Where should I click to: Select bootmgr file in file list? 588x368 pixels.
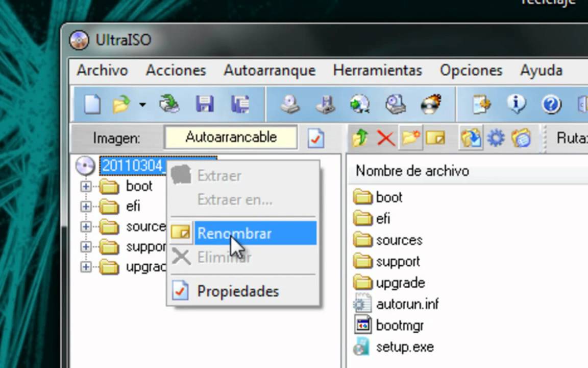[x=400, y=325]
